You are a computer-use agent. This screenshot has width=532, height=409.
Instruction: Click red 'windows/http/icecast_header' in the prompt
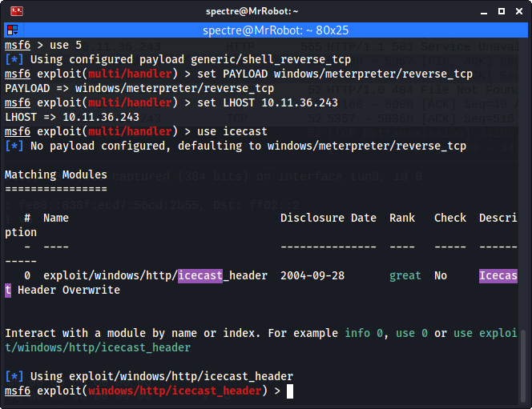(175, 391)
